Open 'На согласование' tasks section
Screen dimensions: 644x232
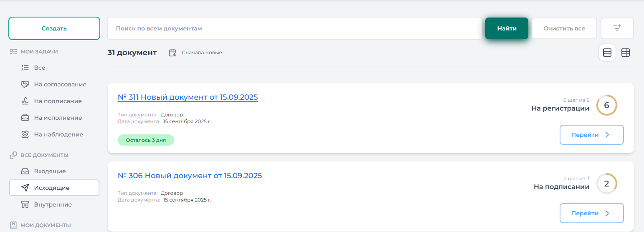[60, 84]
